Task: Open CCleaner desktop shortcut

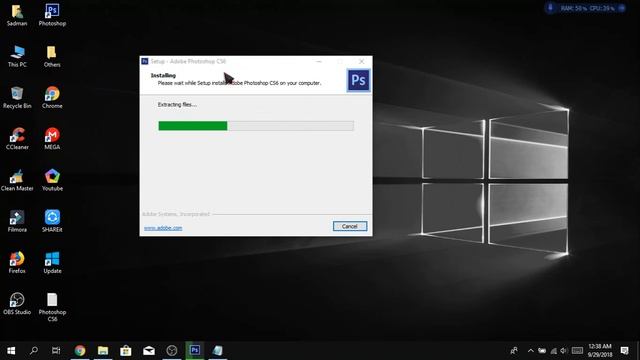Action: point(17,138)
